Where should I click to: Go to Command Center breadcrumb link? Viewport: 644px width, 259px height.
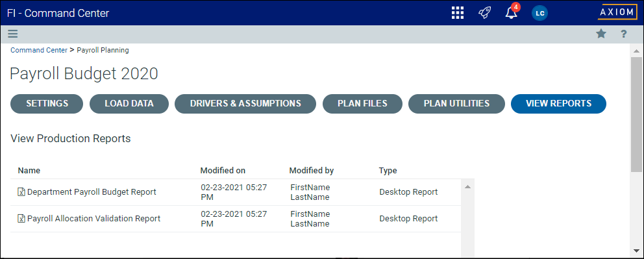coord(38,50)
